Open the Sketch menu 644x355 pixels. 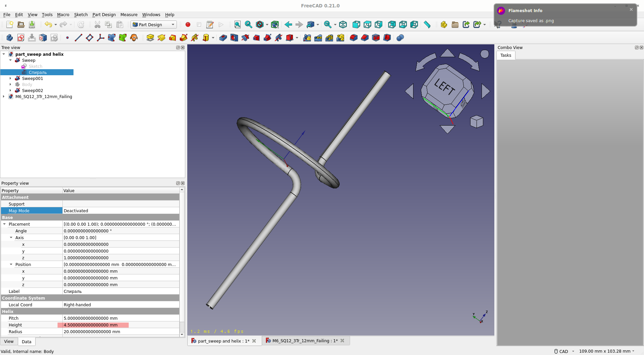click(x=81, y=15)
